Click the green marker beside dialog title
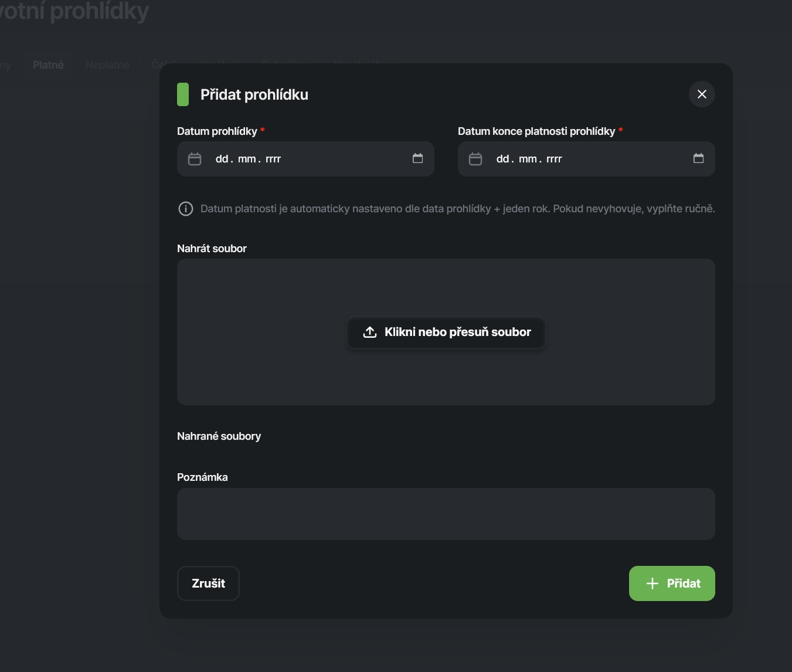 click(183, 94)
